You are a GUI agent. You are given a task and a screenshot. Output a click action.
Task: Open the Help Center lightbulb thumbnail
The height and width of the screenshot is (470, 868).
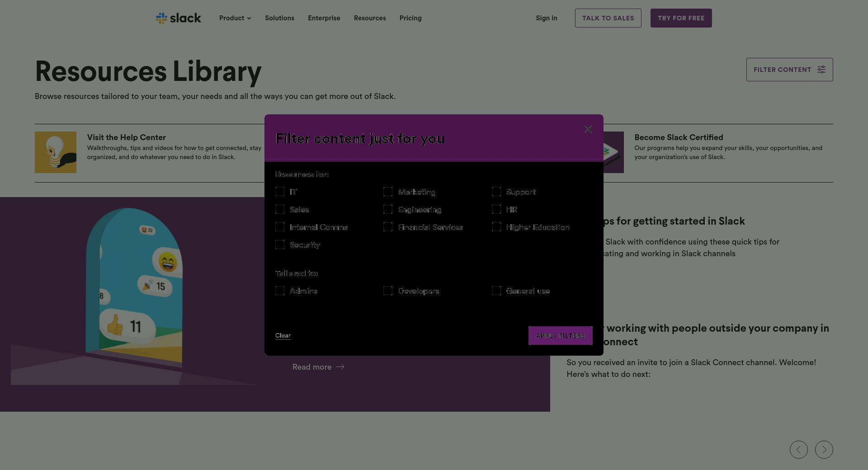coord(56,152)
